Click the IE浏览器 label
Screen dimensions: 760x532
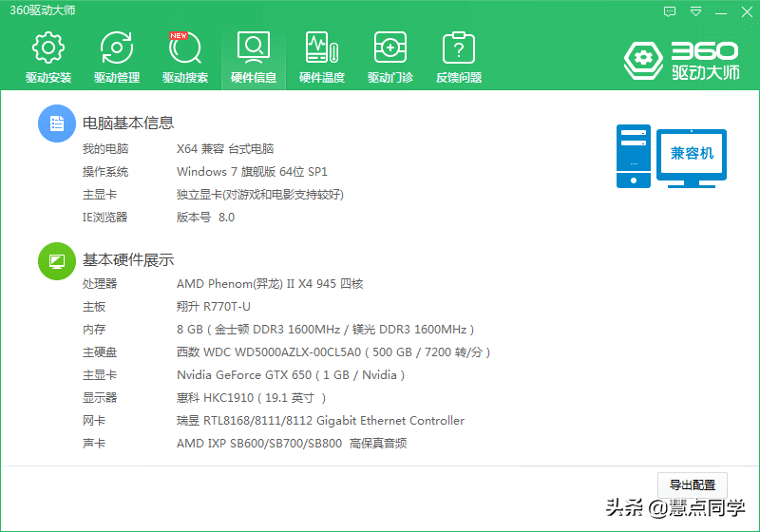[x=104, y=217]
